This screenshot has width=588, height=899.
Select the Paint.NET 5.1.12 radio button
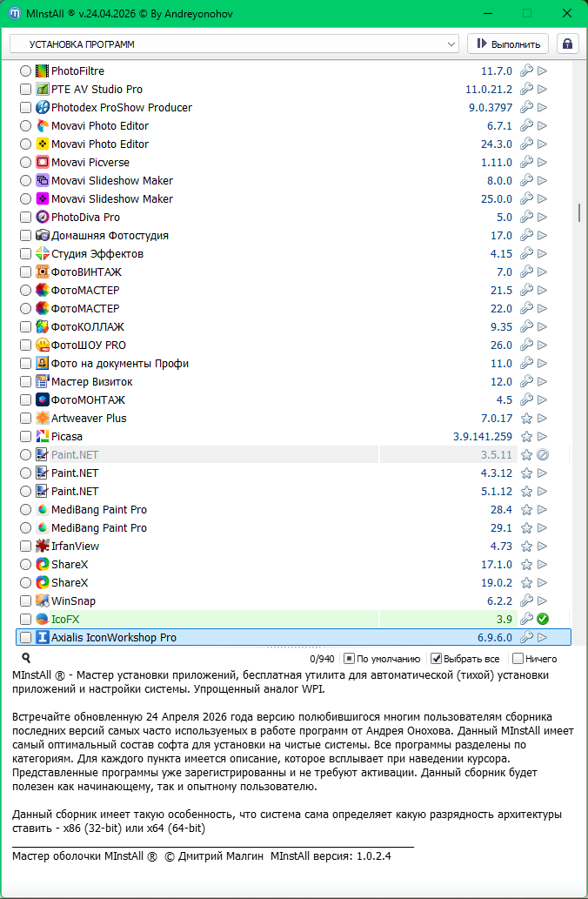coord(25,492)
